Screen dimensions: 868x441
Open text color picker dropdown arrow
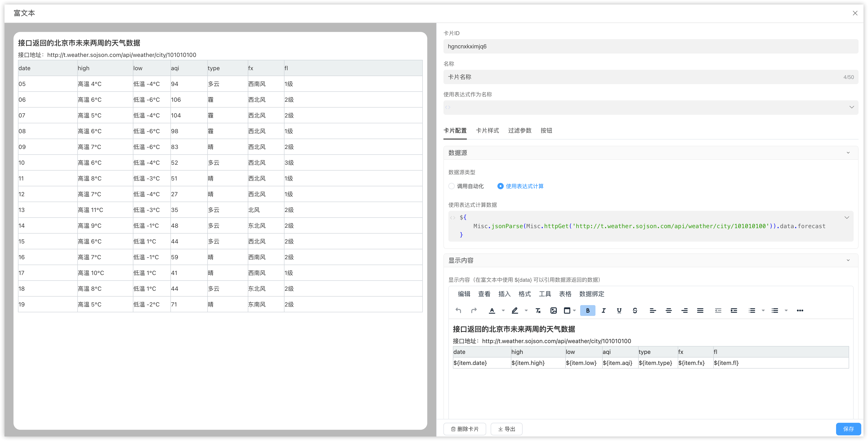point(503,310)
